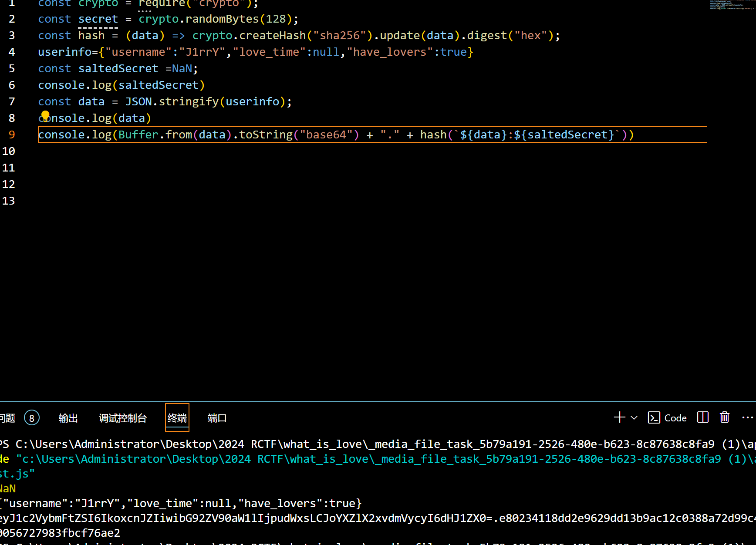Click line number 10 in the gutter
The image size is (756, 545).
point(8,151)
